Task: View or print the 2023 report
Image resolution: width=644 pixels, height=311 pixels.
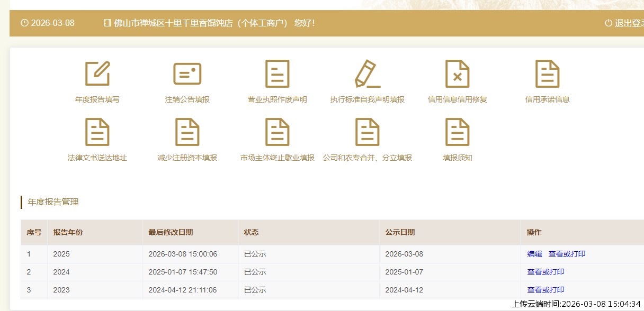Action: click(x=545, y=290)
